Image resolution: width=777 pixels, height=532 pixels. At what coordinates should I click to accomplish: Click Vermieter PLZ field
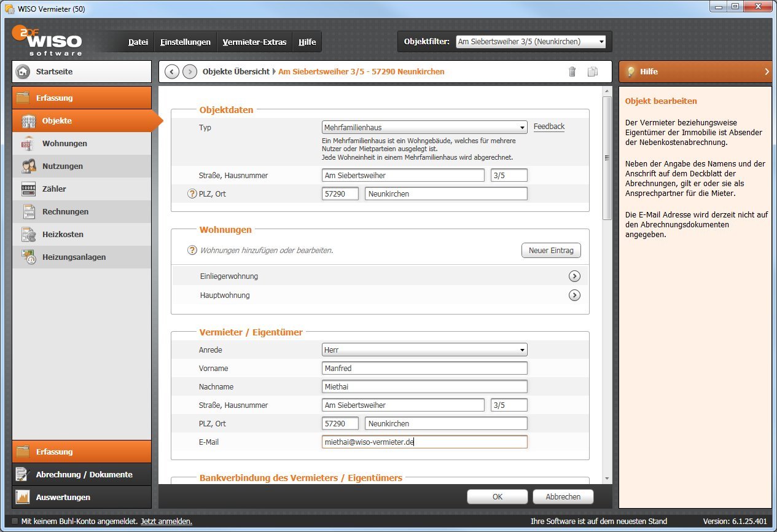click(340, 423)
